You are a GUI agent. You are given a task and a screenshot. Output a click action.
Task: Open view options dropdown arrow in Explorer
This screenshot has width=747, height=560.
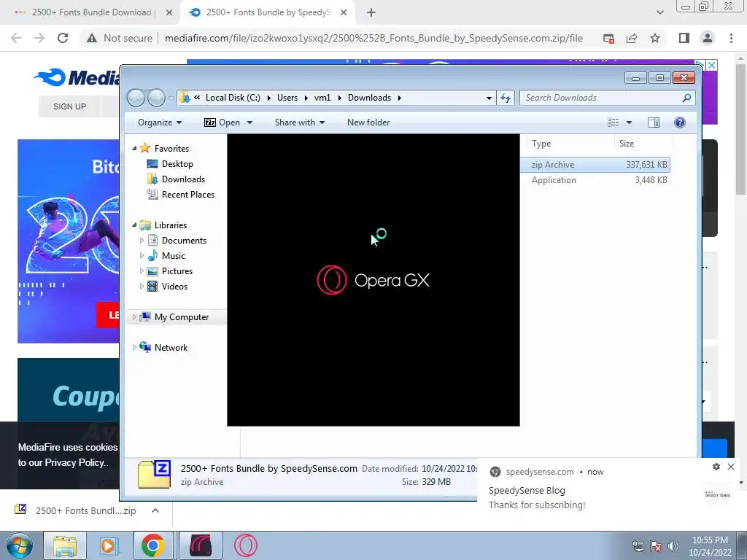[629, 122]
